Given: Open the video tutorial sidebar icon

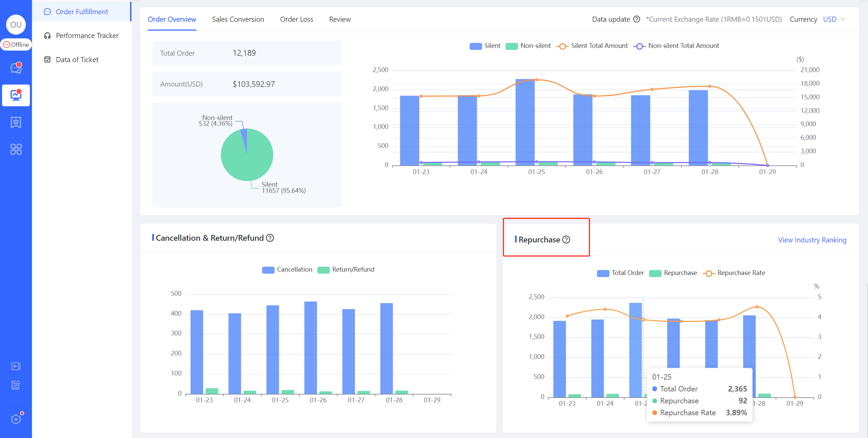Looking at the screenshot, I should 16,366.
